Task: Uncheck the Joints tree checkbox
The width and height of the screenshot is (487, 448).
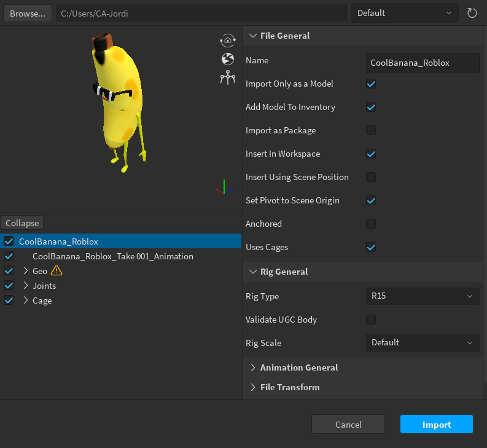Action: pos(9,285)
